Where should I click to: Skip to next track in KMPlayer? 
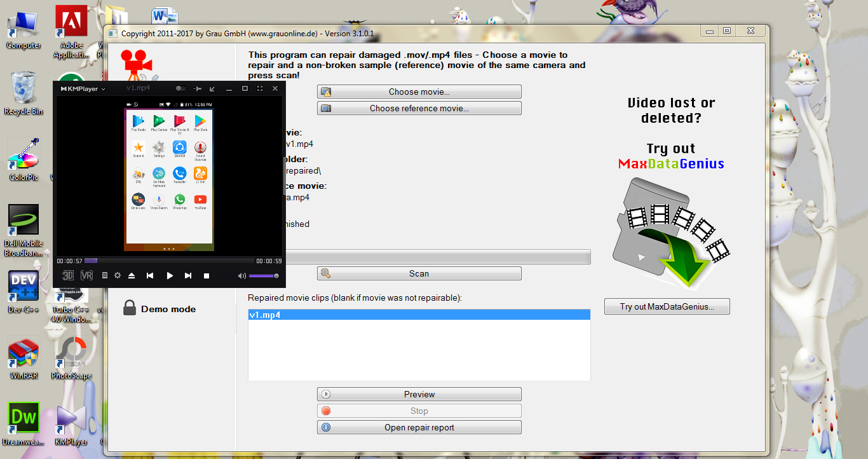[188, 276]
